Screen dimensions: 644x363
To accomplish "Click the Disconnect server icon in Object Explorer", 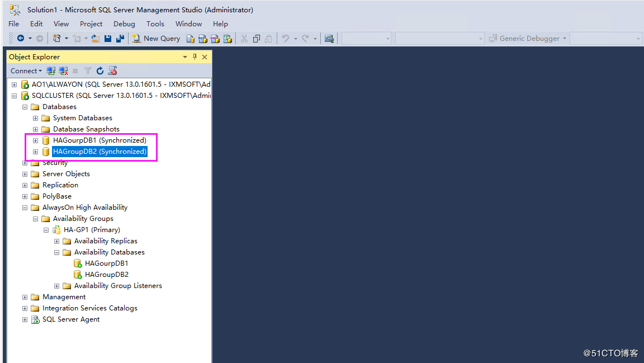I will tap(63, 70).
